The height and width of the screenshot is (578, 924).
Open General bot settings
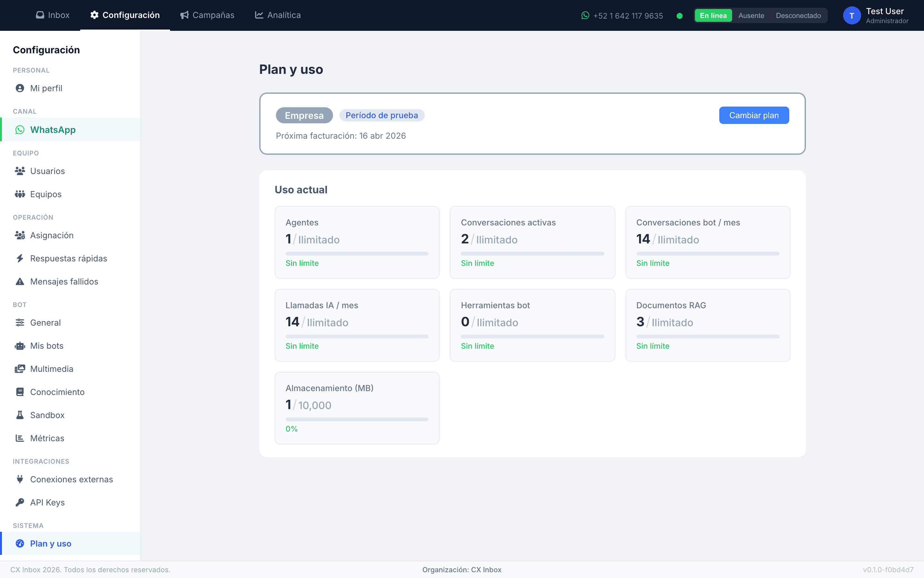70,323
